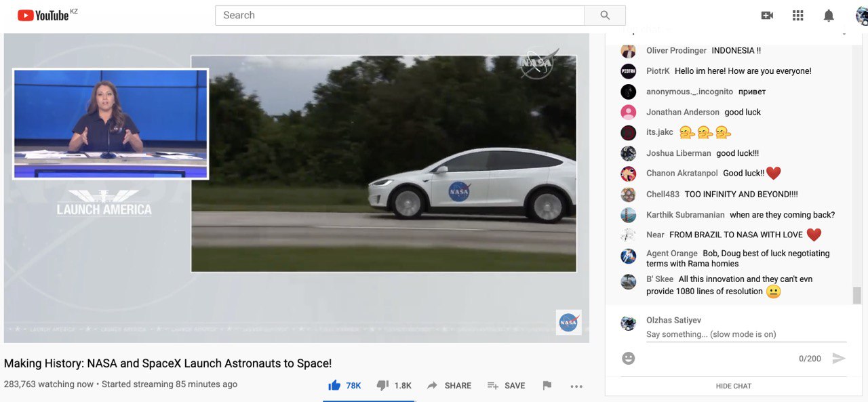Open the chat emoji picker
Viewport: 868px width, 402px height.
pos(629,358)
